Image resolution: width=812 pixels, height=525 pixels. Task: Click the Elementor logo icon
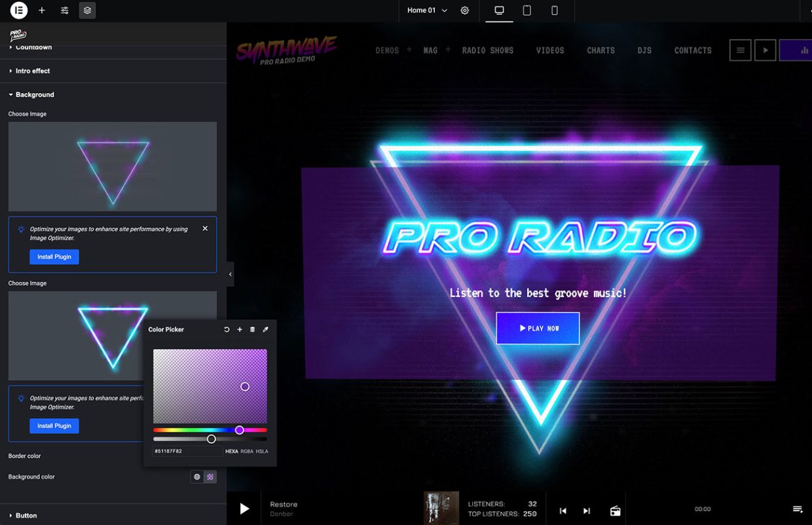(19, 10)
